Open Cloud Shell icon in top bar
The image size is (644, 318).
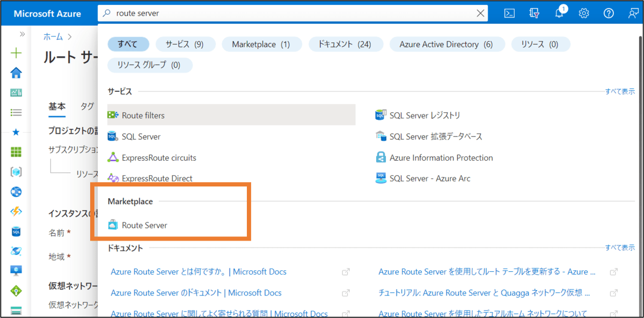pos(510,13)
